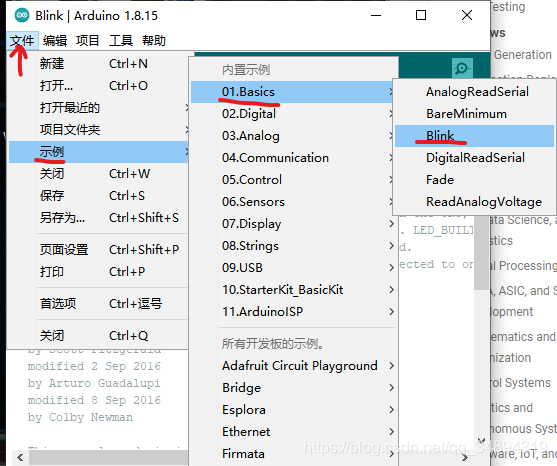
Task: Click the vertical scrollbar down arrow
Action: point(481,441)
